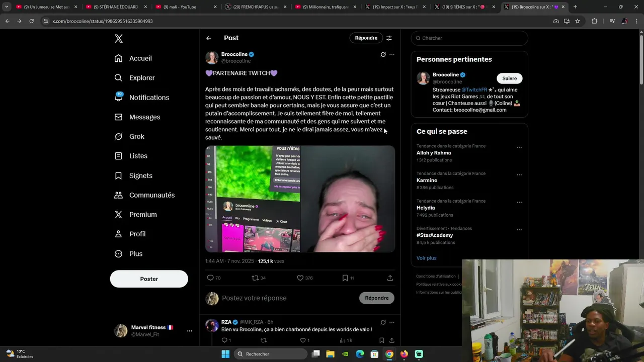Click the Grok icon on RZA's reply
The image size is (644, 362).
pyautogui.click(x=383, y=322)
